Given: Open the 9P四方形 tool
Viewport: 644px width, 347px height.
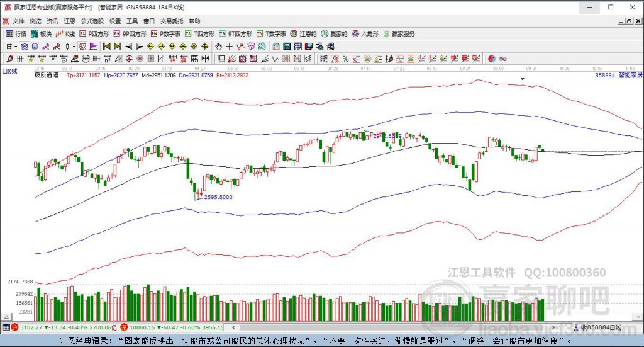Looking at the screenshot, I should coord(130,34).
